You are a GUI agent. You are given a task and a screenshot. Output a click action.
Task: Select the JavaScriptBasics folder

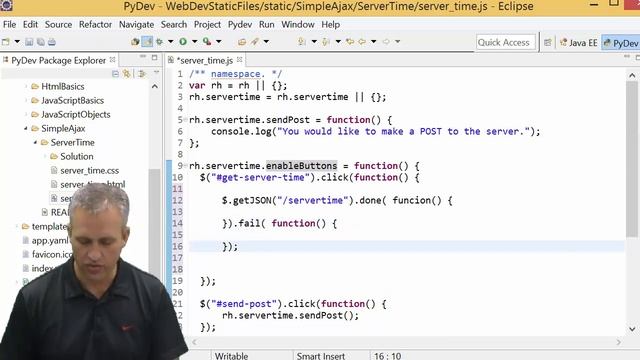click(72, 100)
